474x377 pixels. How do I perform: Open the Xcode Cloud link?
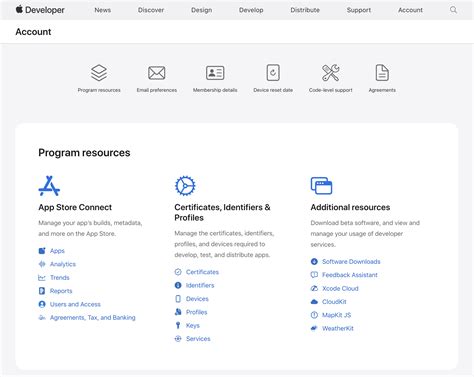[340, 288]
